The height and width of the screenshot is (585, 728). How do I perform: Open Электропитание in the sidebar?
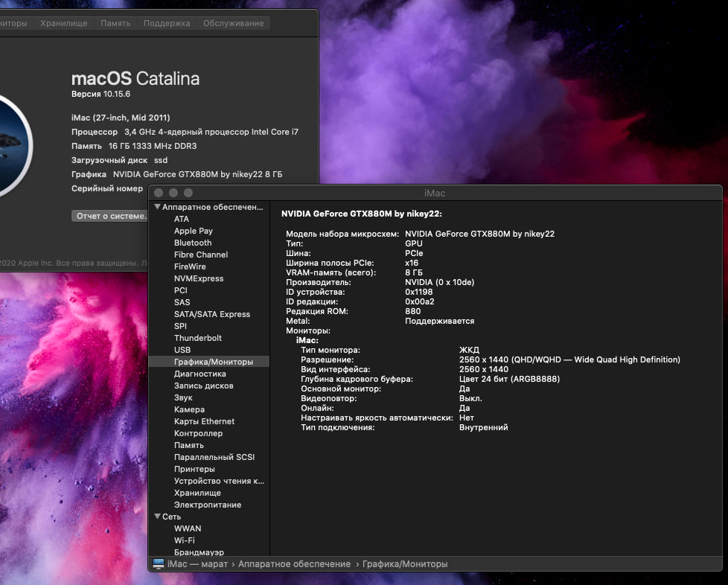(x=208, y=505)
